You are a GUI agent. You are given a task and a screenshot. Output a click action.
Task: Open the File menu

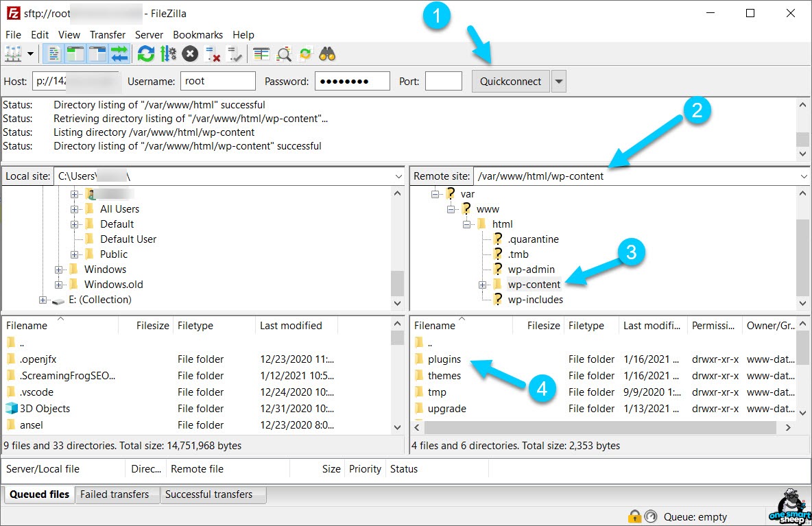tap(13, 35)
